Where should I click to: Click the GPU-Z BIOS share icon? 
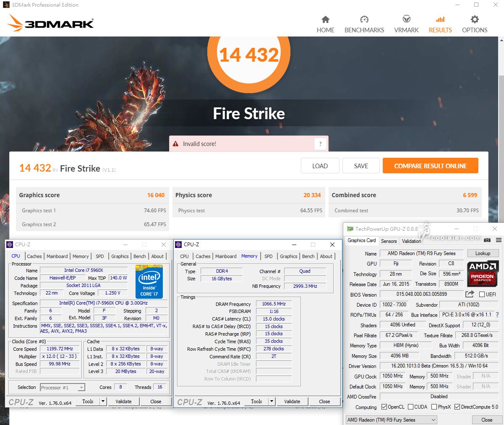pos(470,294)
